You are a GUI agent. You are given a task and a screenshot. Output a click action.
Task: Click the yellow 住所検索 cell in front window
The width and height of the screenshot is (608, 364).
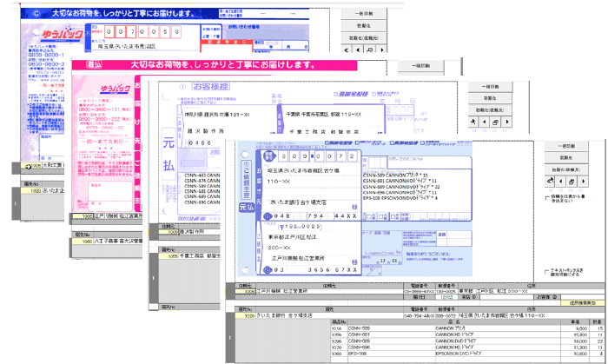click(583, 302)
